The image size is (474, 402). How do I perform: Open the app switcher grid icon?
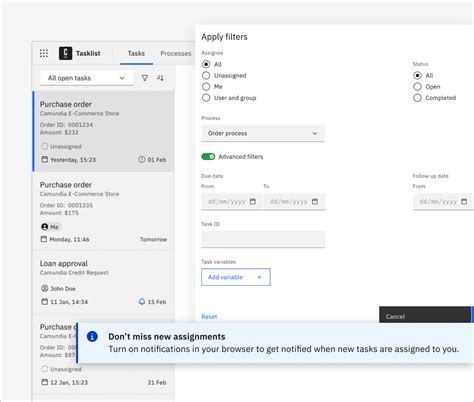click(x=44, y=53)
